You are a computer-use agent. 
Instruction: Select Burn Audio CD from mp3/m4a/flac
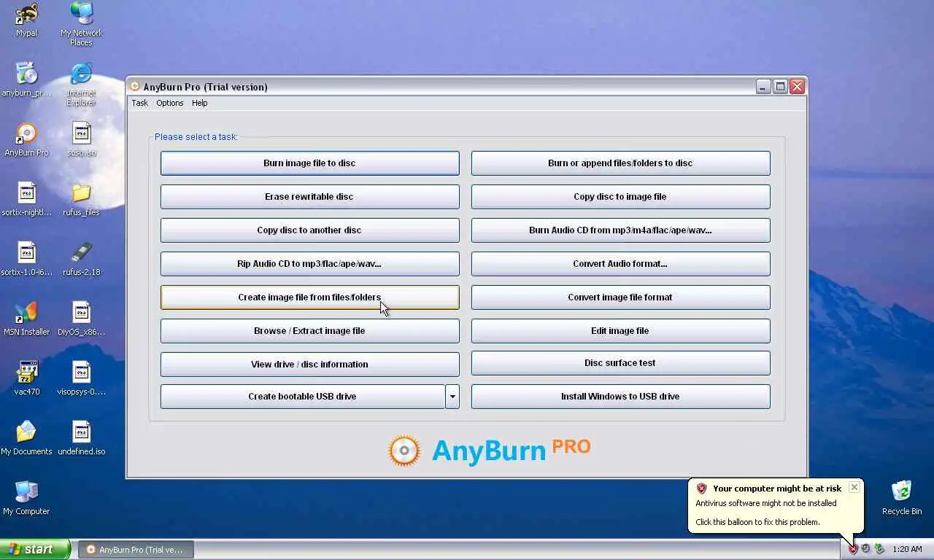(x=620, y=230)
